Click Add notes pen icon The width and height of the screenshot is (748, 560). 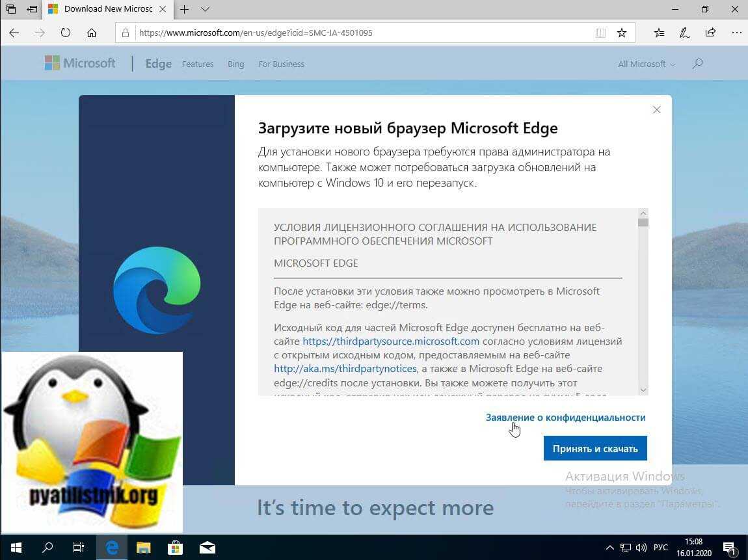685,33
